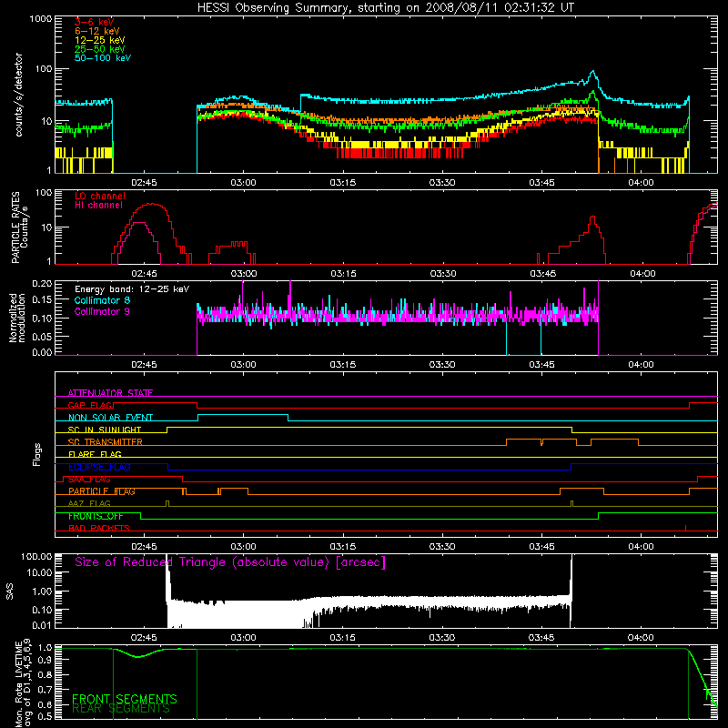Image resolution: width=728 pixels, height=728 pixels.
Task: Click the 0.01 tick on SAS axis
Action: click(42, 625)
